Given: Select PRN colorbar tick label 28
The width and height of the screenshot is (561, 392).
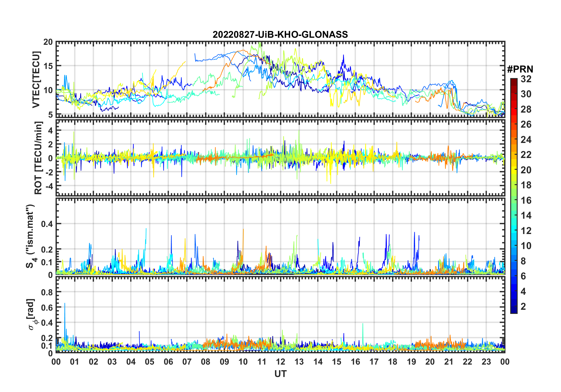Looking at the screenshot, I should [526, 109].
